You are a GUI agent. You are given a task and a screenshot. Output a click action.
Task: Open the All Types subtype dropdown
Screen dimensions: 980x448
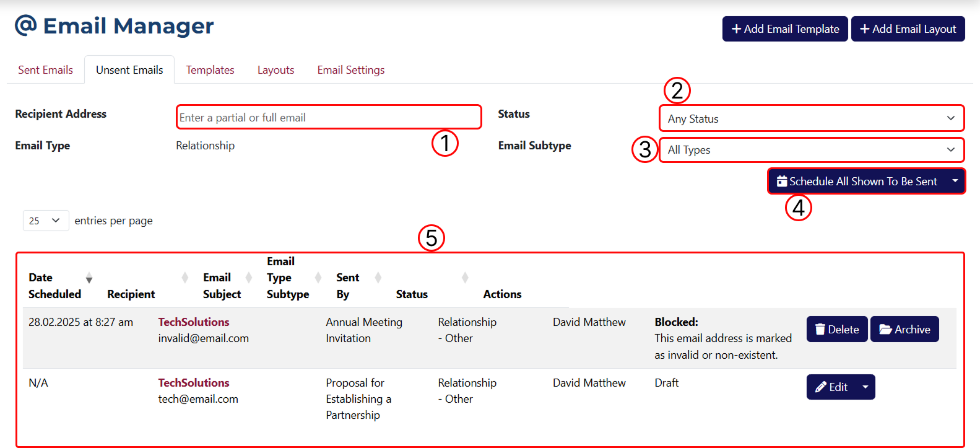pyautogui.click(x=811, y=150)
